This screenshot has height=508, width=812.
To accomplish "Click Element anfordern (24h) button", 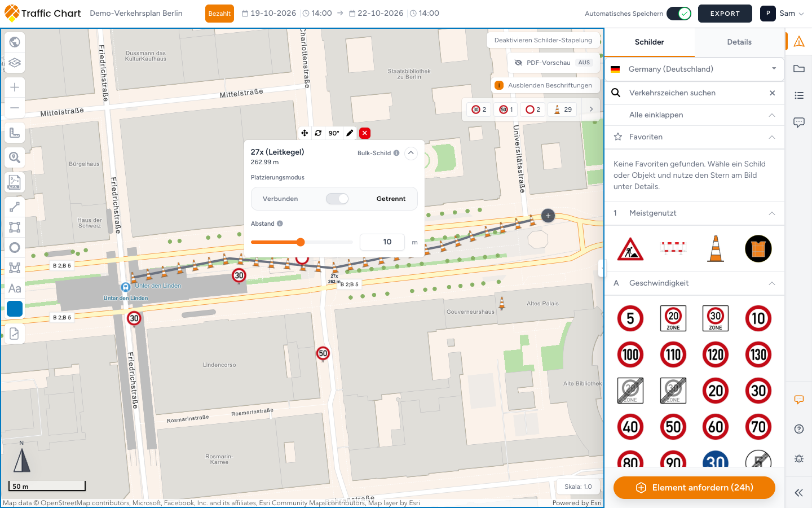I will click(x=694, y=488).
